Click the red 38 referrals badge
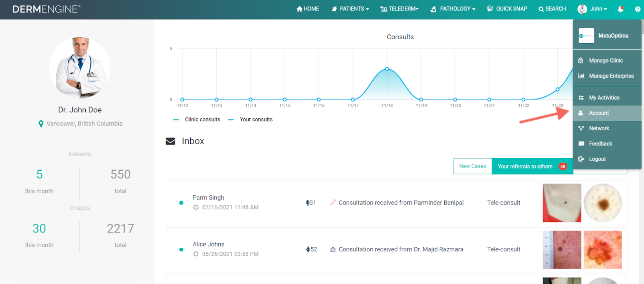 (563, 166)
